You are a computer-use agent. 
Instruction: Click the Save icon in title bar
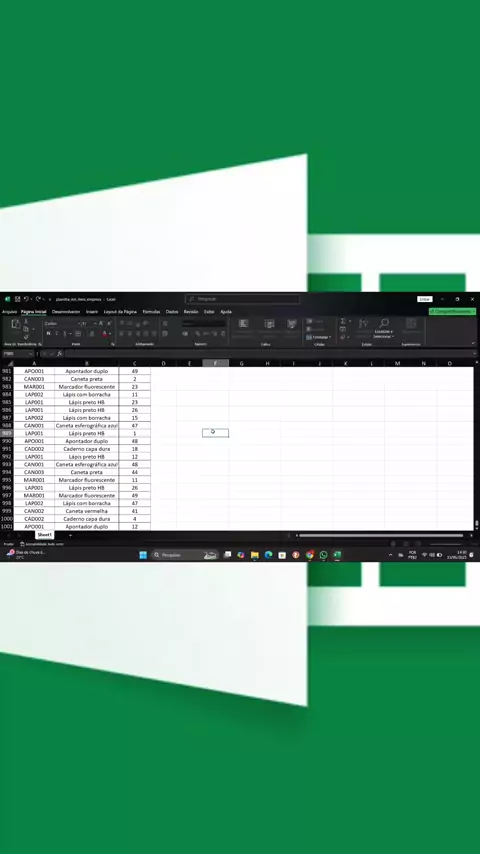tap(17, 299)
